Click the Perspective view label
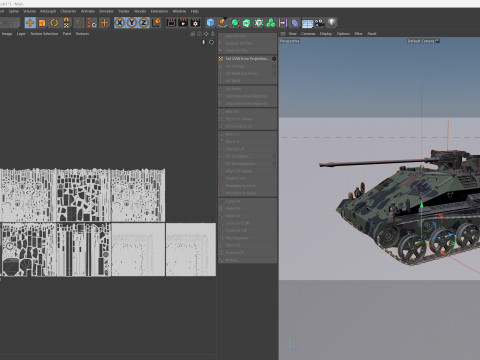Image resolution: width=480 pixels, height=360 pixels. point(289,41)
